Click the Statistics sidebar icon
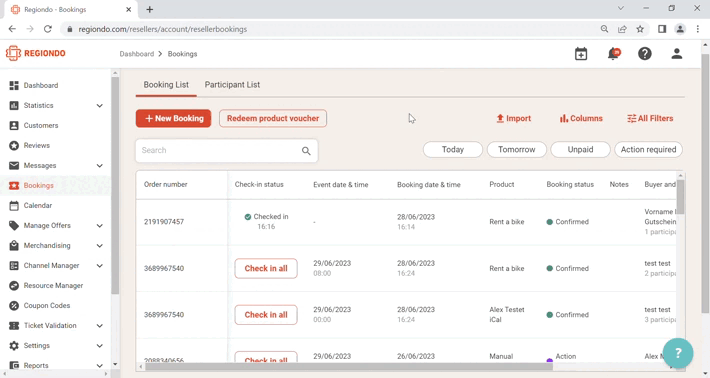This screenshot has height=378, width=710. coord(14,105)
